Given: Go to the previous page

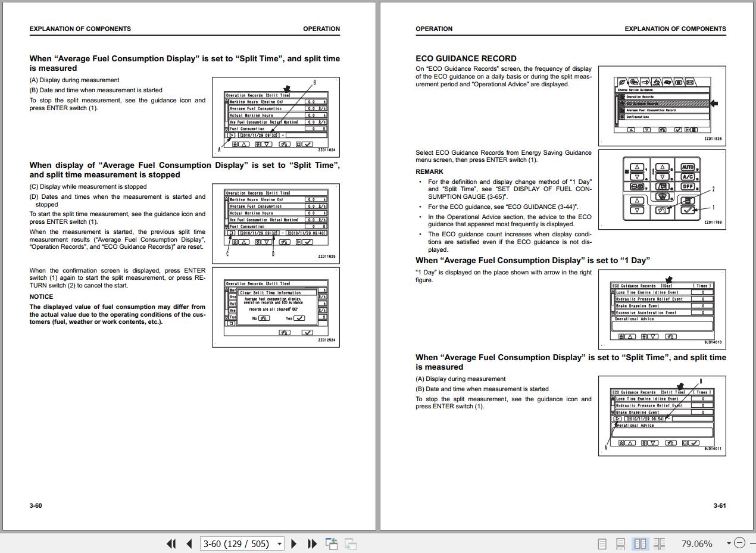Looking at the screenshot, I should coord(189,543).
